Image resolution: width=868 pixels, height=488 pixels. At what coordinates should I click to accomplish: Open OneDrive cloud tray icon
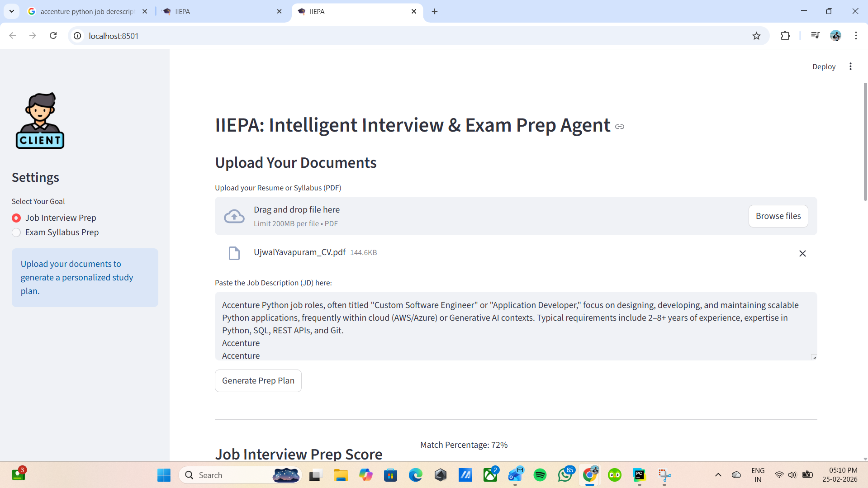(x=736, y=475)
